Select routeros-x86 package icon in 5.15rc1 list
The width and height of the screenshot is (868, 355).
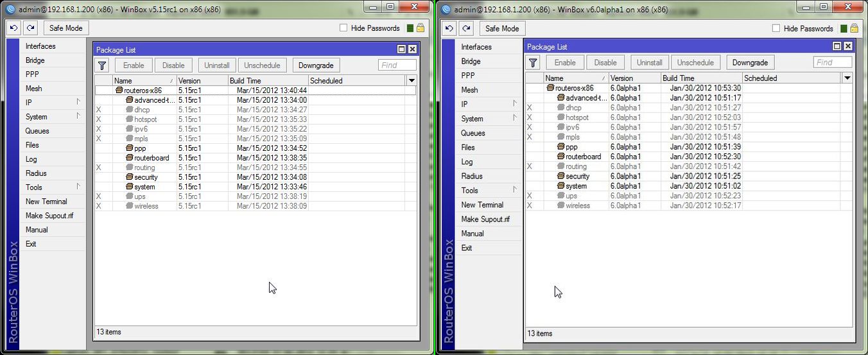[x=119, y=91]
